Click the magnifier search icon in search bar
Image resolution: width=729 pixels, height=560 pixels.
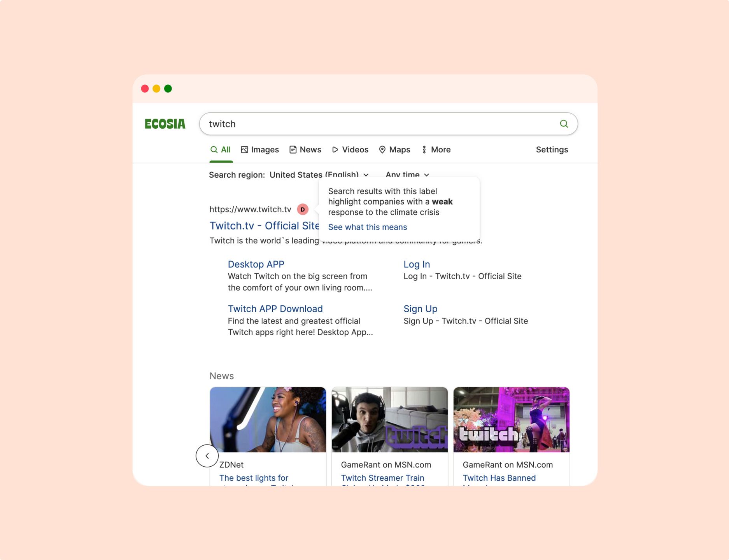click(564, 124)
